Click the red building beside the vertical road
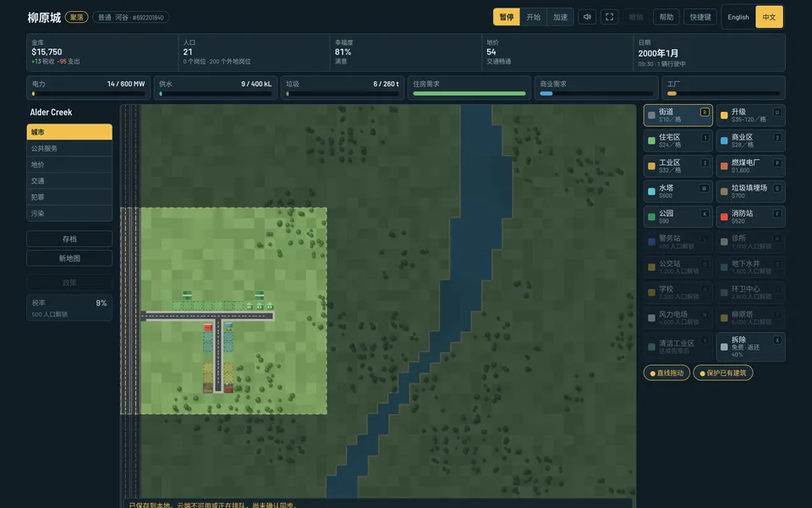Screen dimensions: 812x508 tap(208, 327)
